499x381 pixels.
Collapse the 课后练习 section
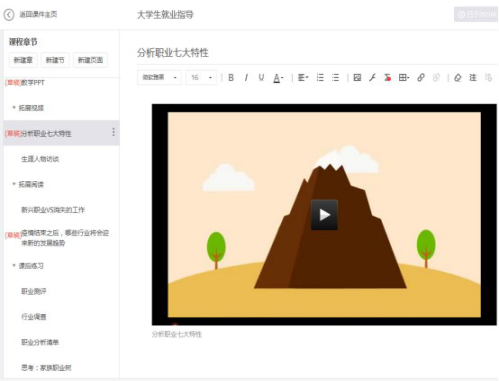pos(14,265)
